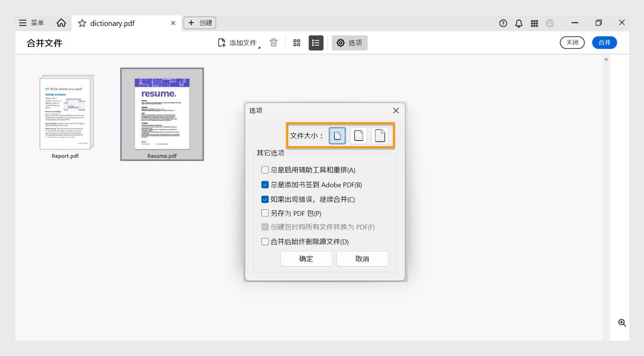Check the 另存为 PDF 包 option

coord(264,213)
